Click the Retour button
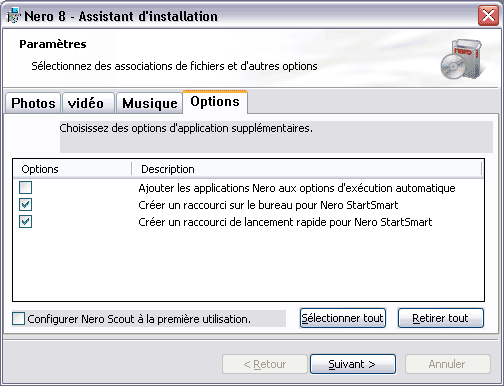504x386 pixels. [265, 364]
